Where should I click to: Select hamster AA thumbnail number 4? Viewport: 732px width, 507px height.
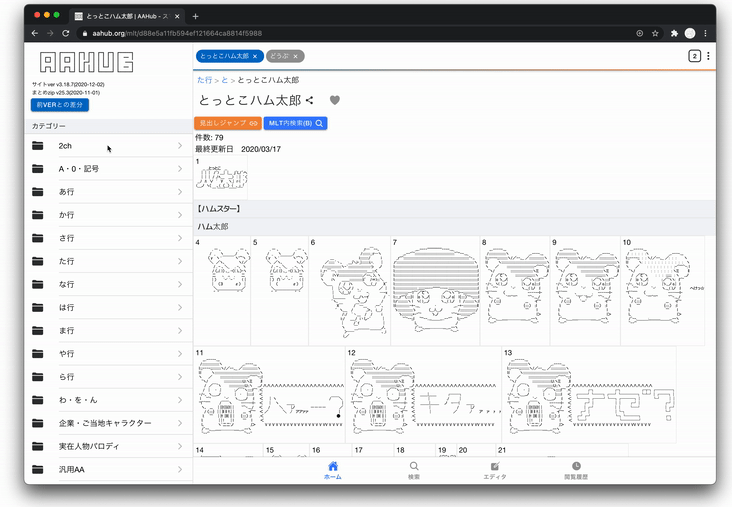(222, 290)
